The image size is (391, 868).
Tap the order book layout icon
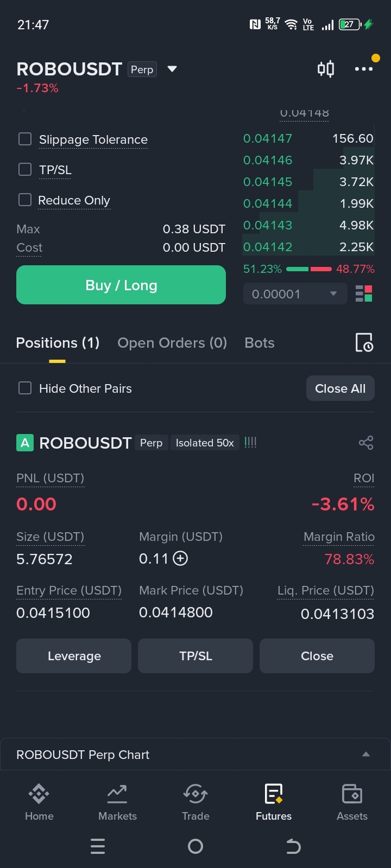coord(364,294)
